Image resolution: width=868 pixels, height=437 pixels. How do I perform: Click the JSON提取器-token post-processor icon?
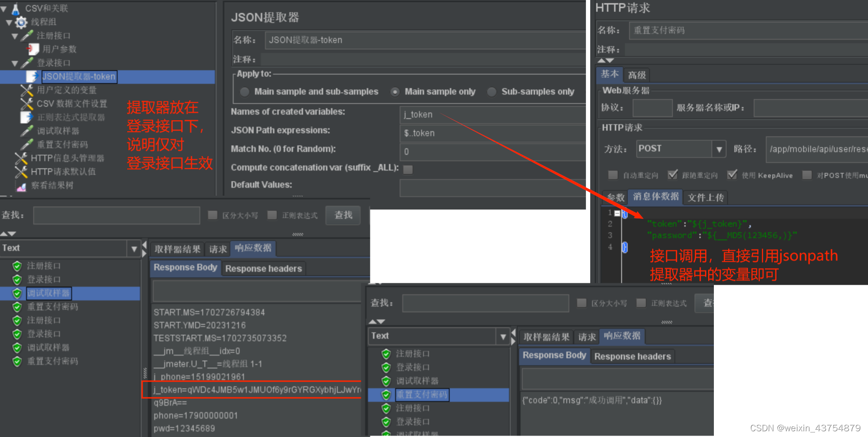click(x=32, y=76)
